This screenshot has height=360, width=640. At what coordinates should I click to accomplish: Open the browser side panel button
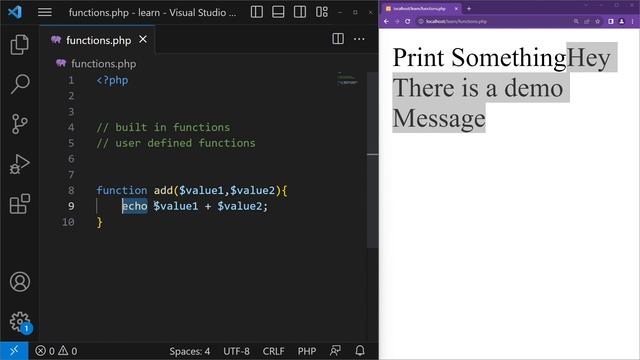(611, 21)
